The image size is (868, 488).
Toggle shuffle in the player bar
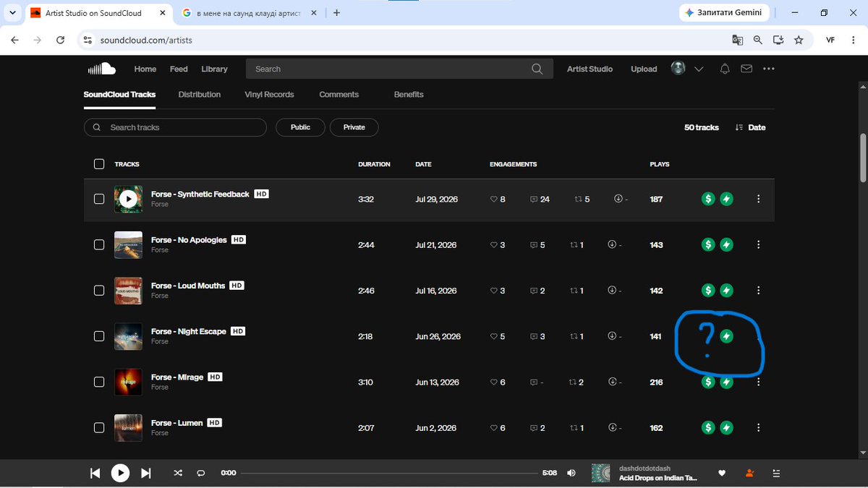[178, 473]
